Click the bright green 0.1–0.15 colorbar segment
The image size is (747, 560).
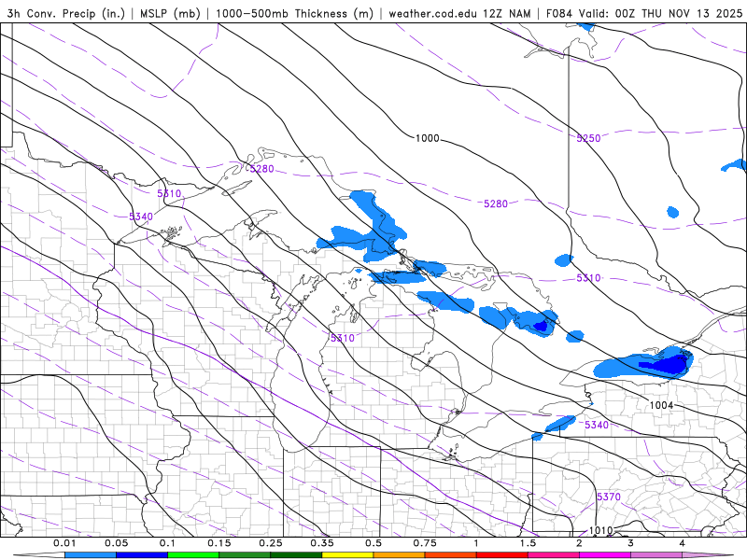tap(193, 555)
